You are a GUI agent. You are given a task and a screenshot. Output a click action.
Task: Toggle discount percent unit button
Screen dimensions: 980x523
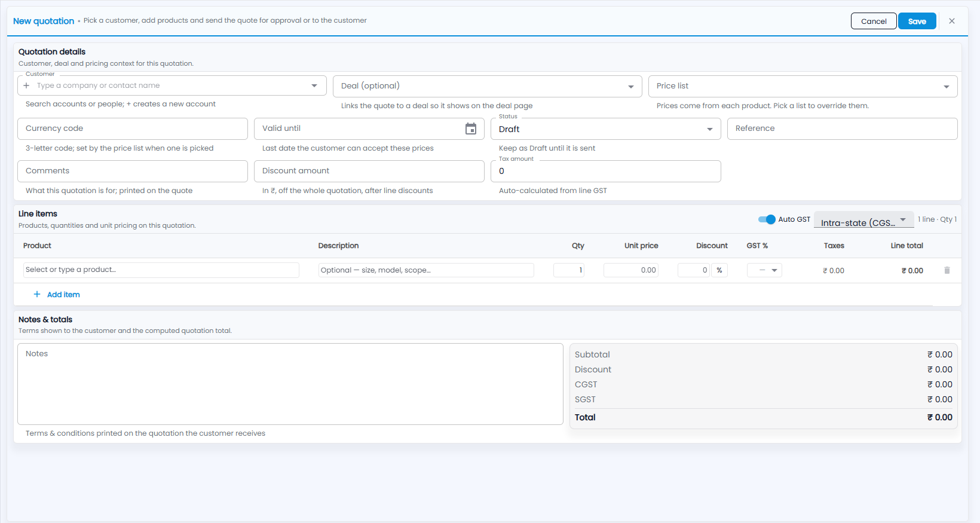pos(719,270)
